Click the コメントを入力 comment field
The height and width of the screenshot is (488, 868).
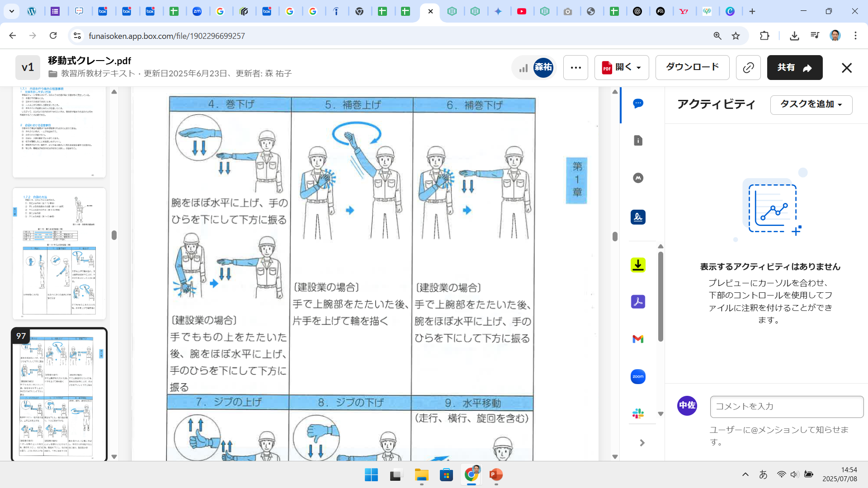[x=786, y=407]
